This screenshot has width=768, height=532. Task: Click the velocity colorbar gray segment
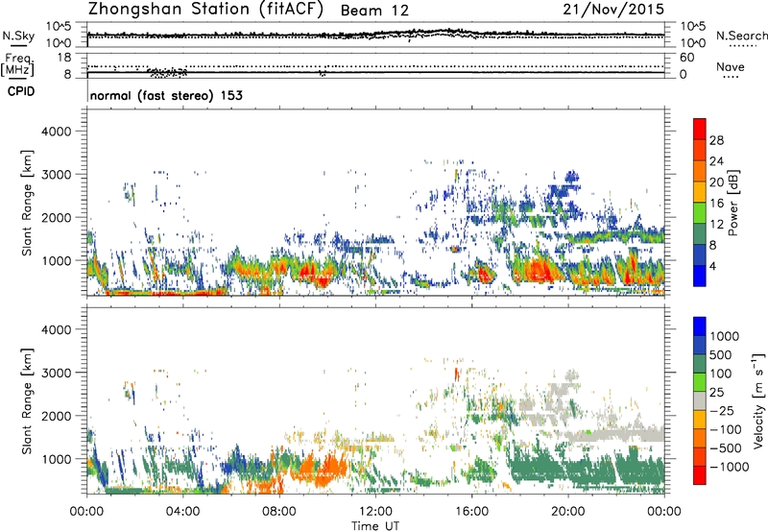point(700,401)
